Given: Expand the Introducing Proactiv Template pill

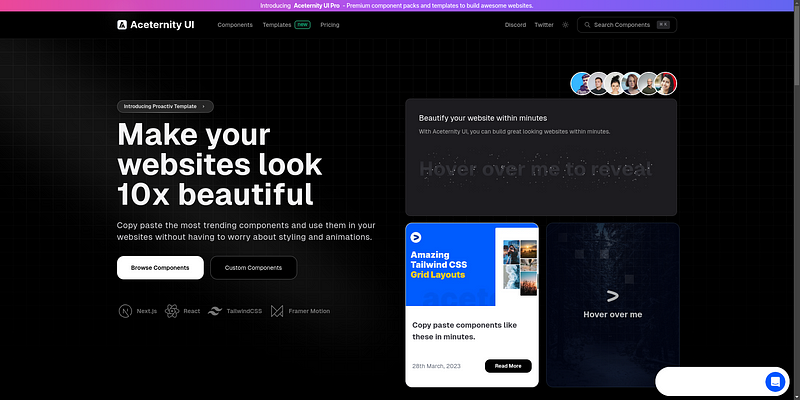Looking at the screenshot, I should point(165,105).
